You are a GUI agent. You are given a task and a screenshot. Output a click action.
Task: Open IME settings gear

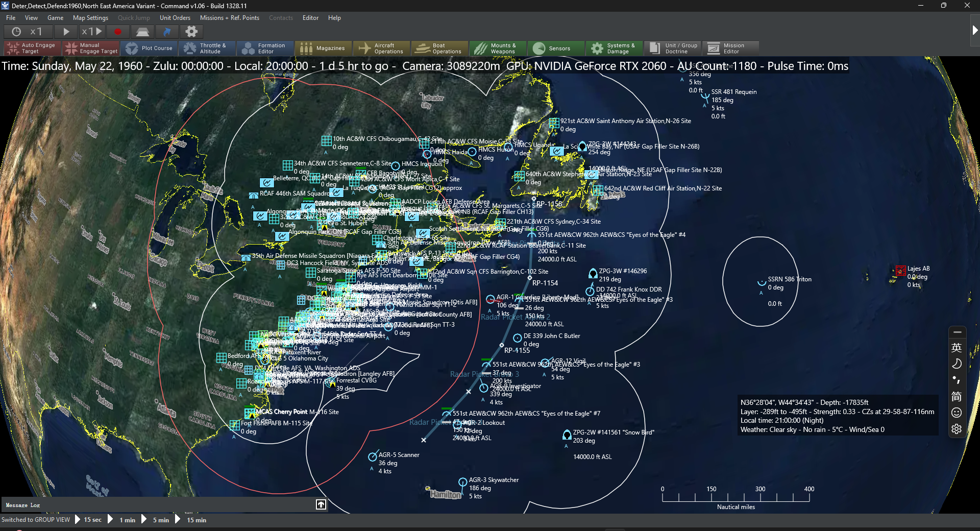tap(957, 429)
